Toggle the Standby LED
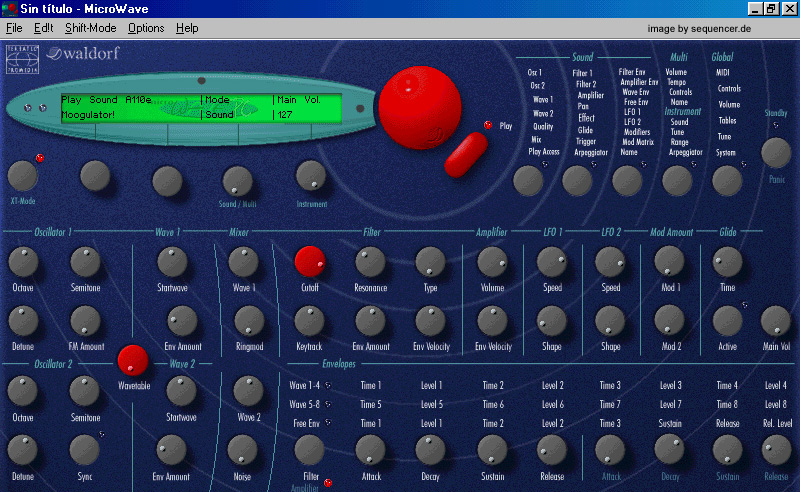Screen dimensions: 800x492 pos(776,125)
